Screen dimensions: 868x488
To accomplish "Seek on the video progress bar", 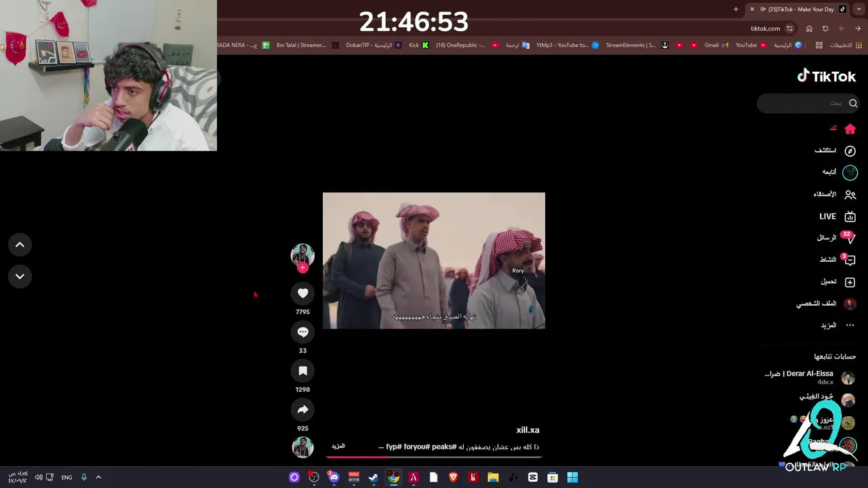I will click(433, 457).
